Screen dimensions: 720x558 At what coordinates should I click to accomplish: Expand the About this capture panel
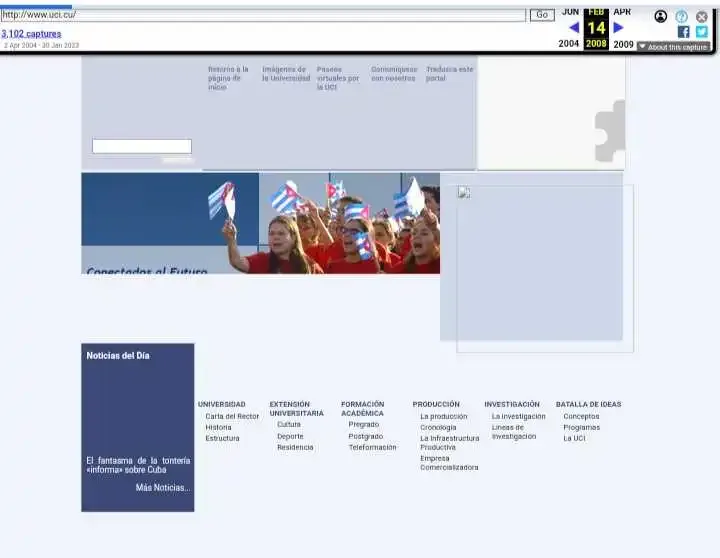(x=673, y=47)
